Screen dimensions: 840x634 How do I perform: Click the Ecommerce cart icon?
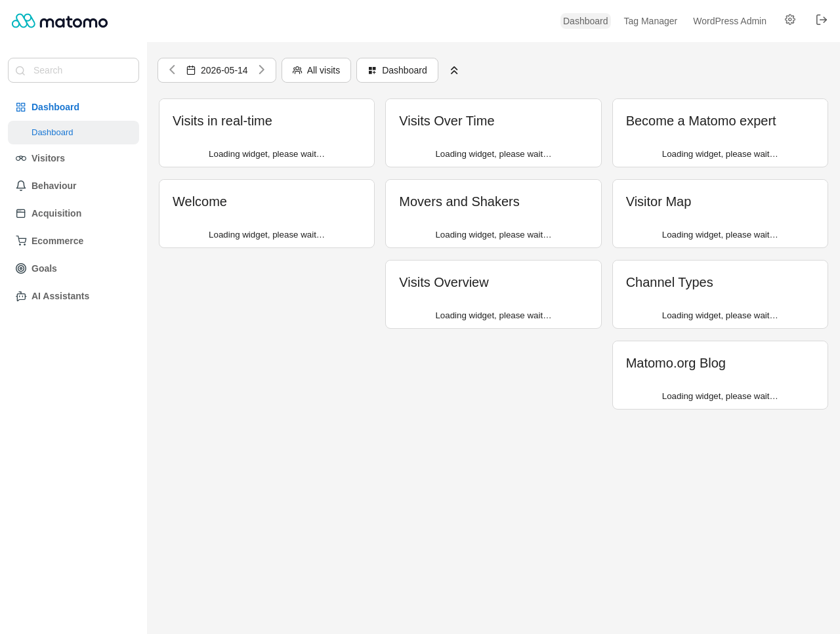[21, 241]
